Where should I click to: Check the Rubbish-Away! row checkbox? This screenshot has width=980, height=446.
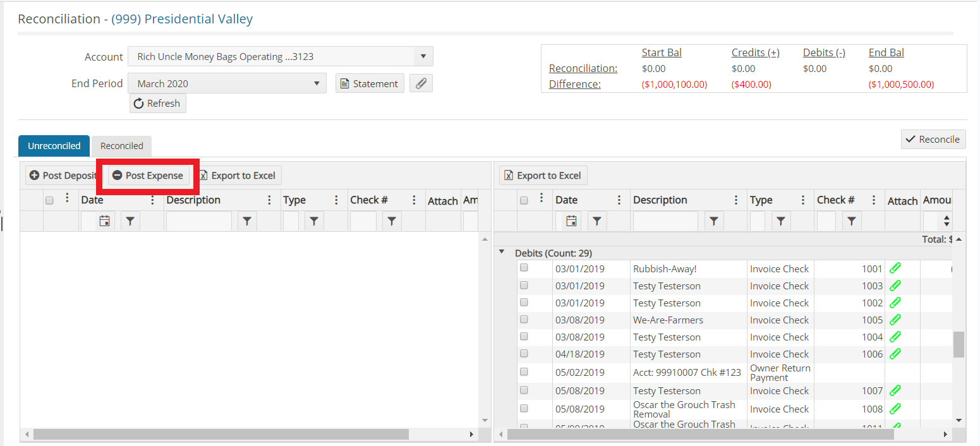tap(524, 268)
